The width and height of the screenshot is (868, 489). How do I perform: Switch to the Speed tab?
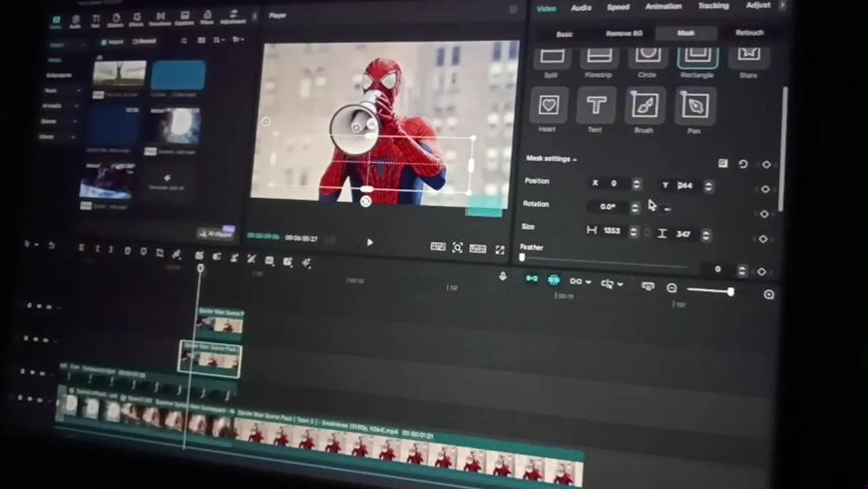[x=617, y=7]
